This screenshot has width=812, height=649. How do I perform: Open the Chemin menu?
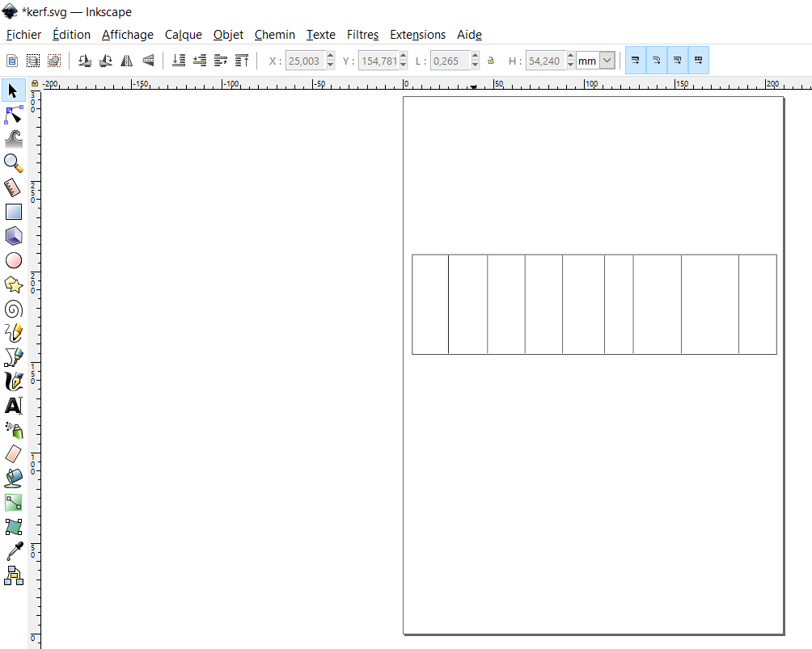click(274, 35)
